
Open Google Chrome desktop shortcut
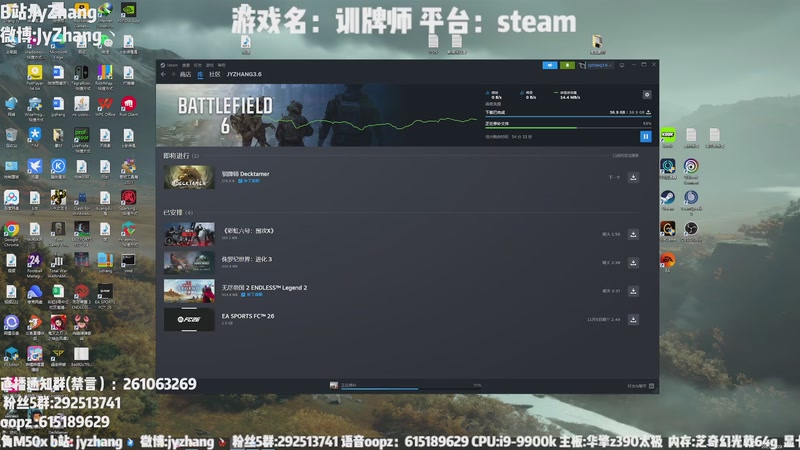coord(11,233)
